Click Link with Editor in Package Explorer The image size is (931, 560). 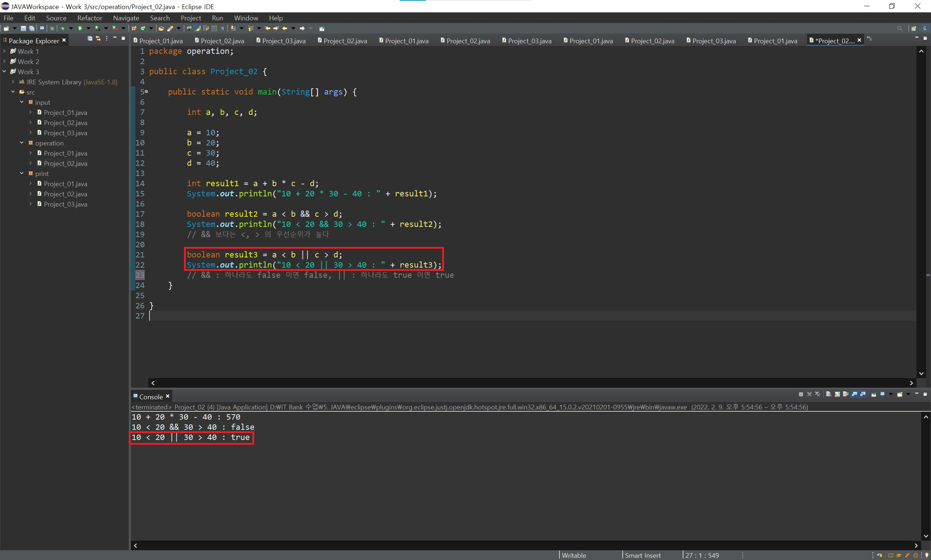click(x=98, y=39)
